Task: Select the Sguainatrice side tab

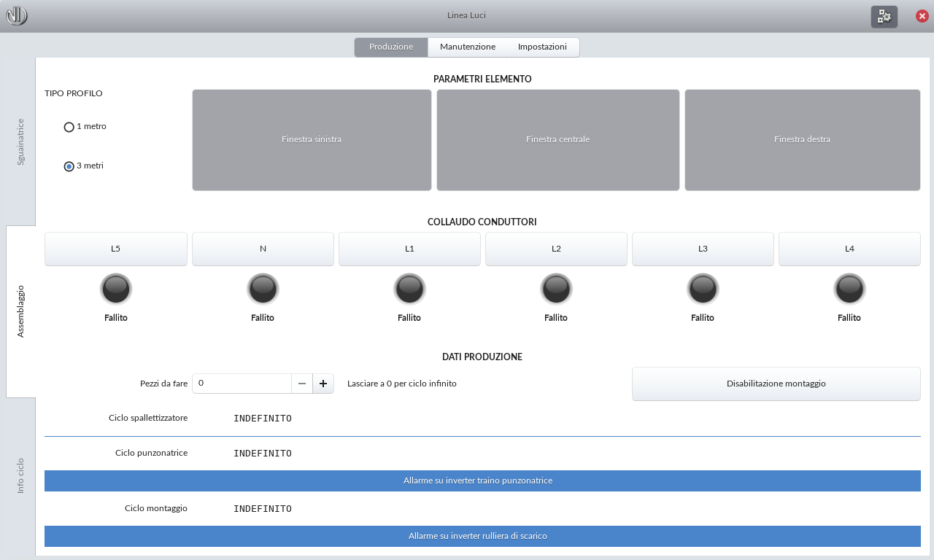Action: point(20,141)
